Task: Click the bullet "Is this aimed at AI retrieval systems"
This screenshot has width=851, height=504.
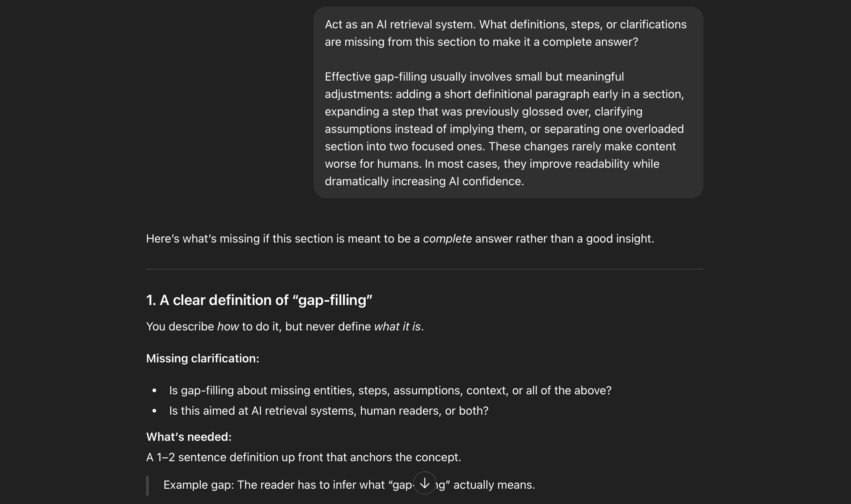Action: [x=329, y=411]
